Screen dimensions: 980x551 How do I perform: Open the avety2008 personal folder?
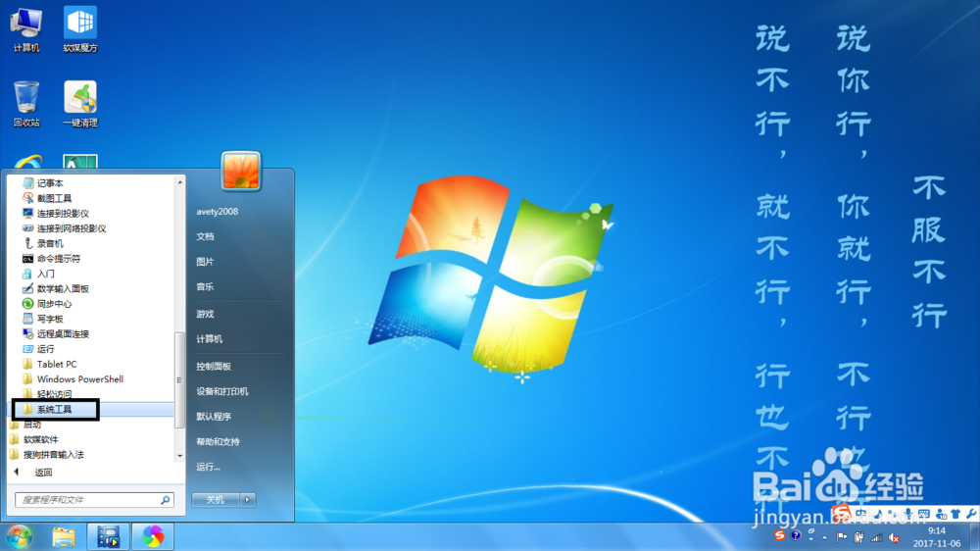(x=217, y=212)
